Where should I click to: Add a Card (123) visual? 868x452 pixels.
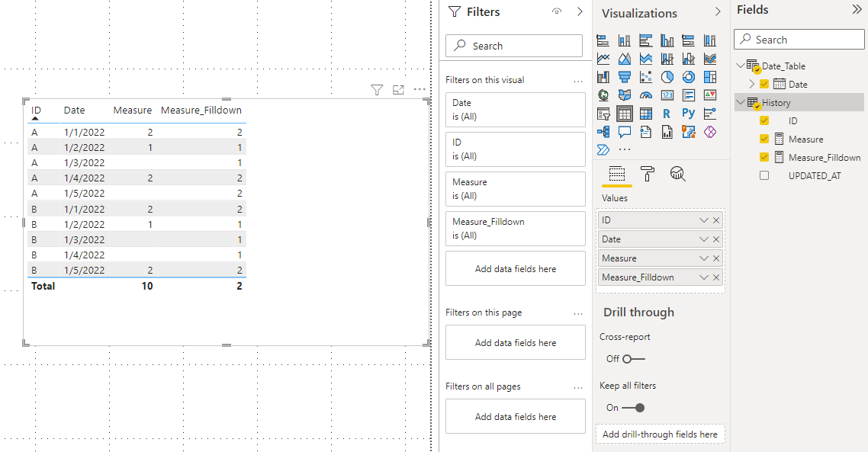[667, 95]
